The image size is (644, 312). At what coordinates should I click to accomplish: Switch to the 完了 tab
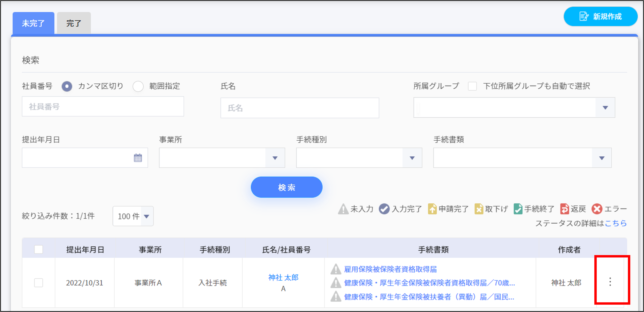[74, 23]
